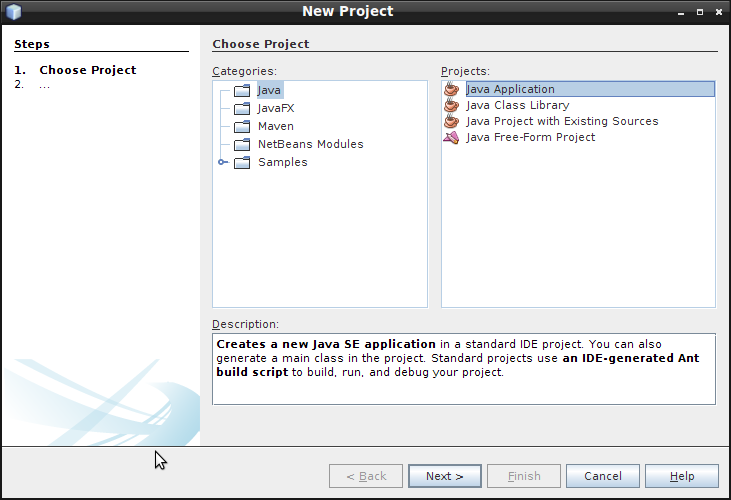Click the Java Class Library icon

(452, 105)
